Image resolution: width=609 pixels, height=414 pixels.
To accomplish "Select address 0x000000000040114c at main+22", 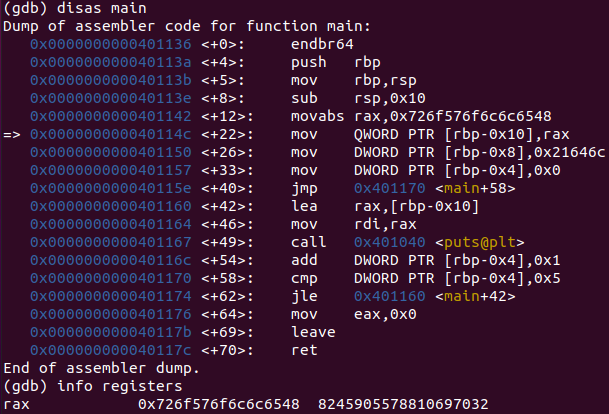I will coord(111,134).
